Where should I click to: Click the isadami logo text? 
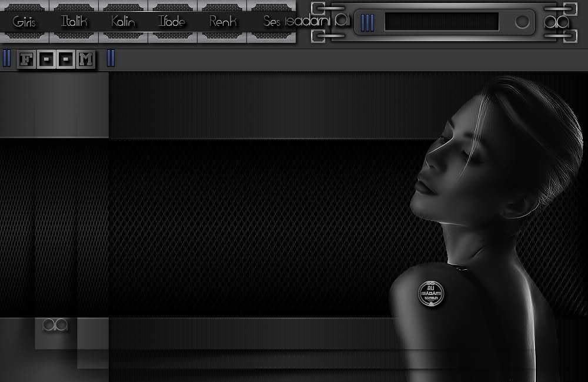(318, 20)
